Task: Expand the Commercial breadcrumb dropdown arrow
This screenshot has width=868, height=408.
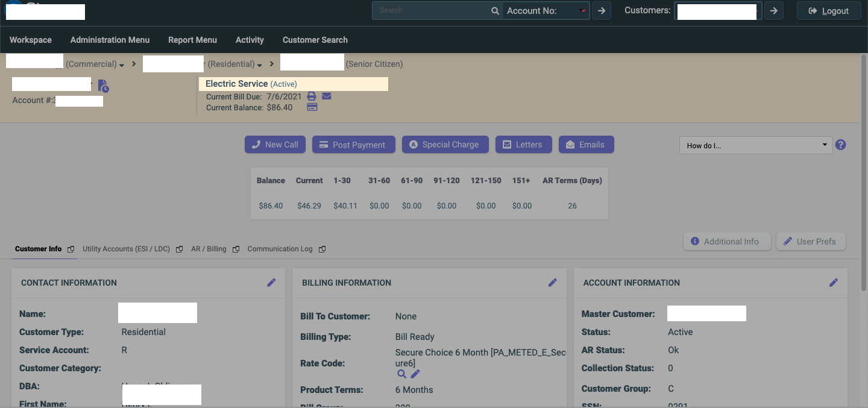Action: click(x=122, y=65)
